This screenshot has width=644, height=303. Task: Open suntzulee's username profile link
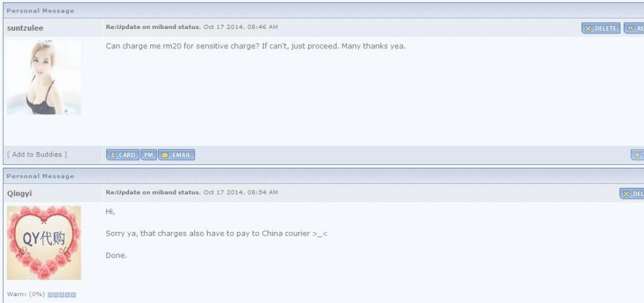[25, 28]
